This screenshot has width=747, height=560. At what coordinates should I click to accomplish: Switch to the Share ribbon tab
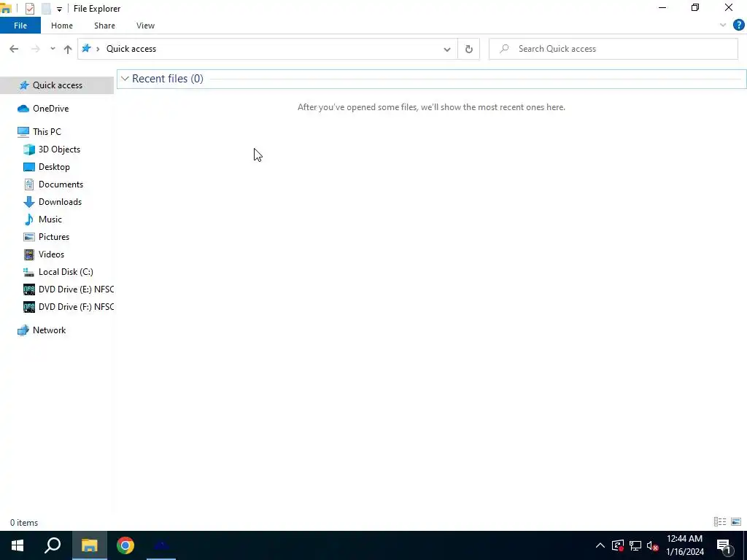coord(104,26)
